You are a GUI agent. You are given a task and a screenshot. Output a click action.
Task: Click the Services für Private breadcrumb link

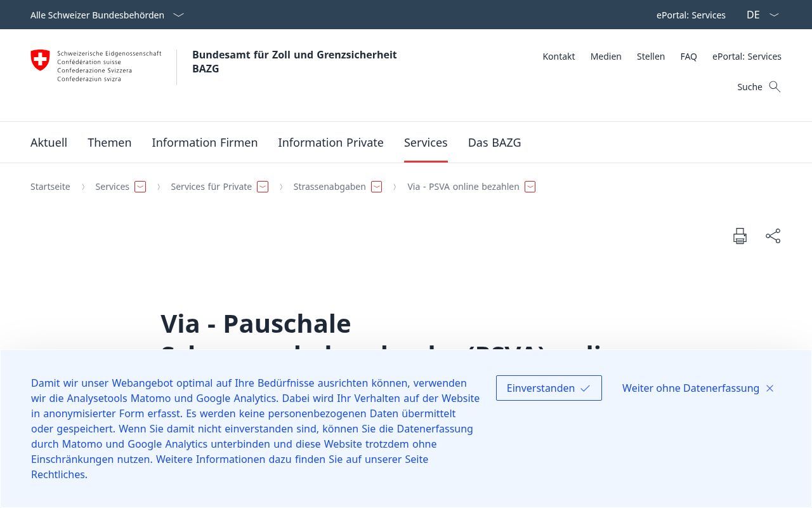(x=211, y=187)
